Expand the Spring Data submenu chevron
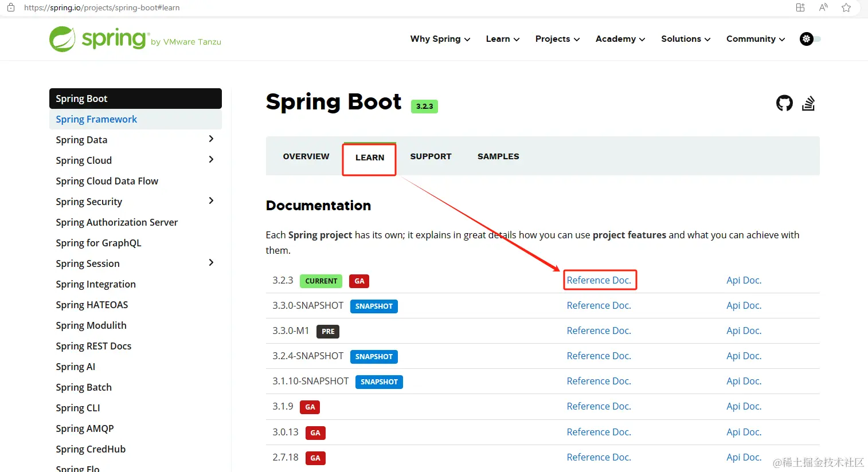This screenshot has height=472, width=868. (x=211, y=139)
